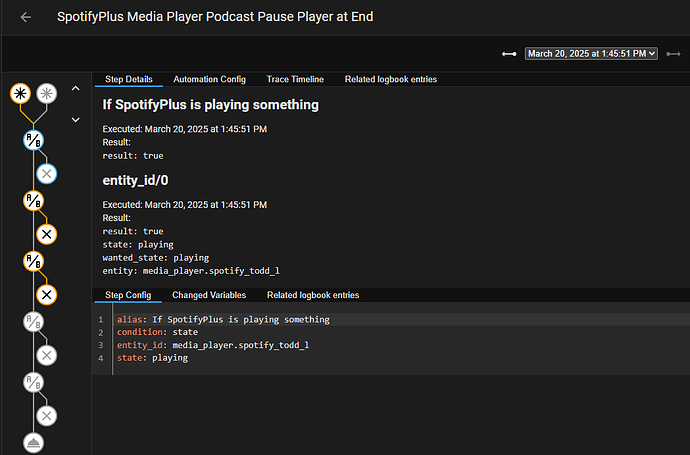
Task: Click the 'state: playing' code line
Action: [152, 358]
